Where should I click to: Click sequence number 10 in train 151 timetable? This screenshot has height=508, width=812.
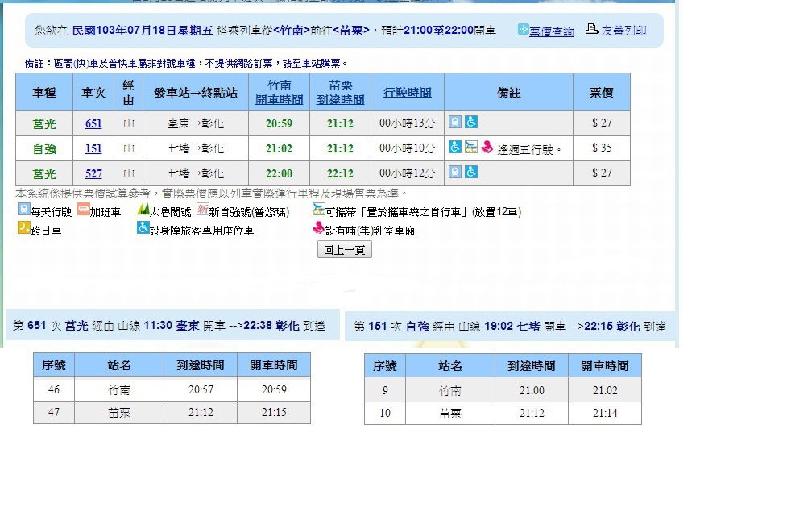point(385,414)
